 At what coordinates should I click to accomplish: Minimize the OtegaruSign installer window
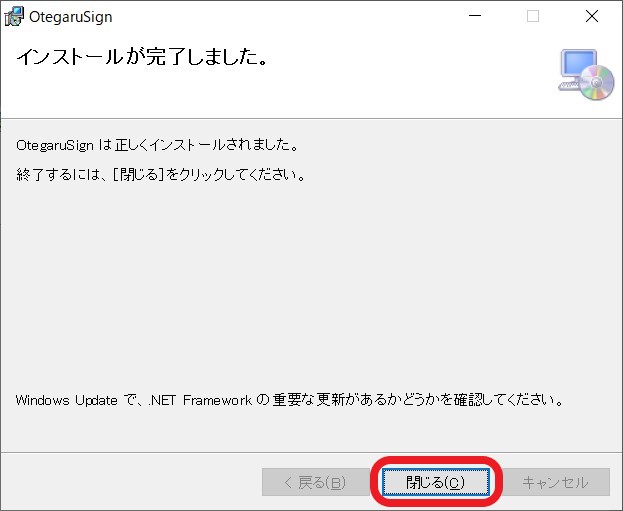[487, 16]
